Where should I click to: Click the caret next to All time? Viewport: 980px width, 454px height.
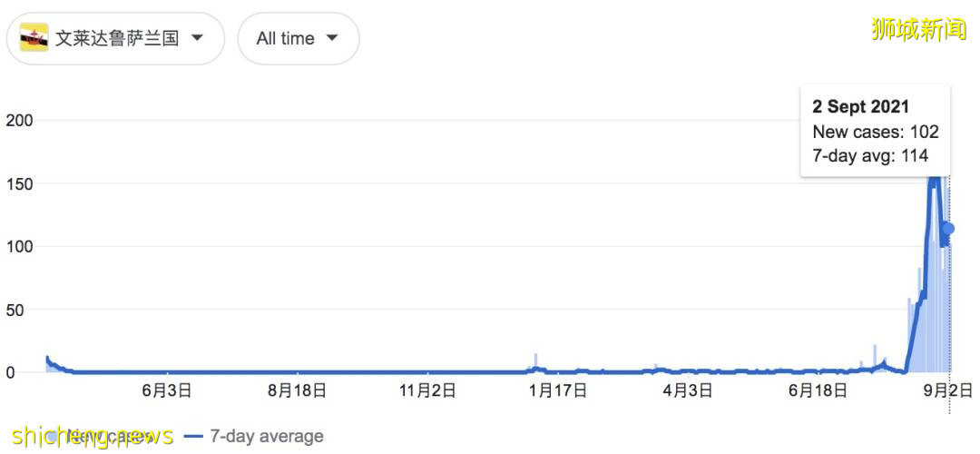click(331, 38)
